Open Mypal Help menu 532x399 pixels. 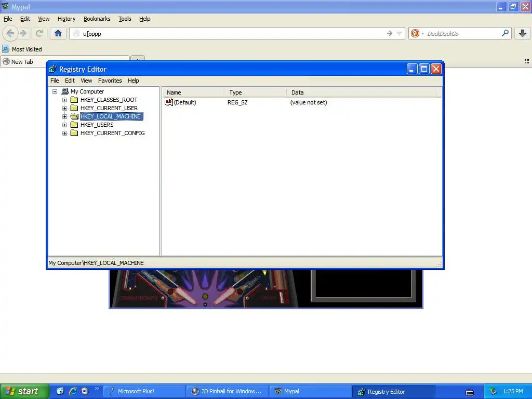click(145, 19)
